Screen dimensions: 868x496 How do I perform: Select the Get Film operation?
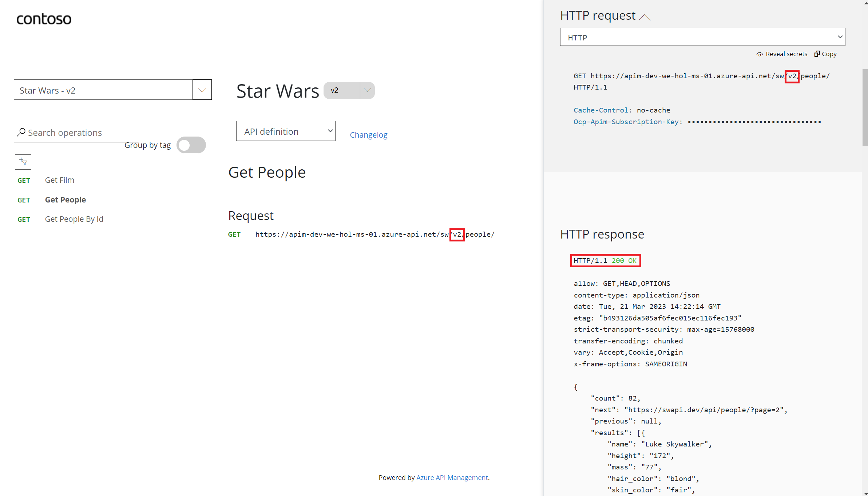[x=60, y=180]
